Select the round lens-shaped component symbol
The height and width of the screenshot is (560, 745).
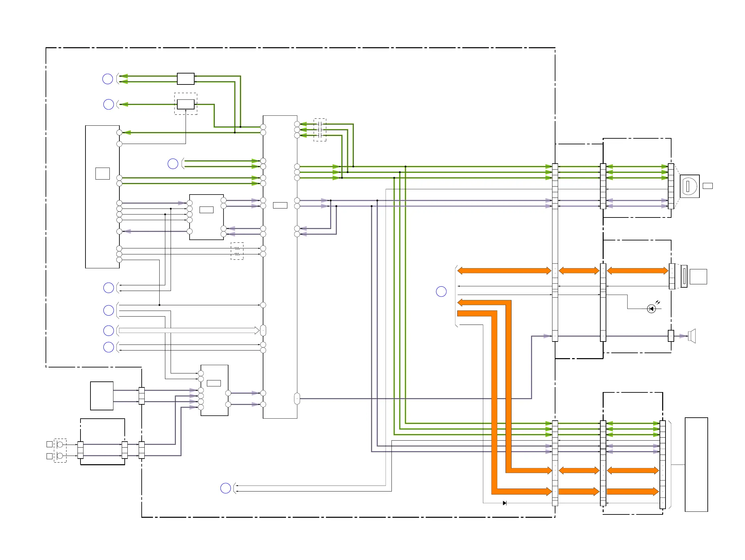[x=689, y=186]
